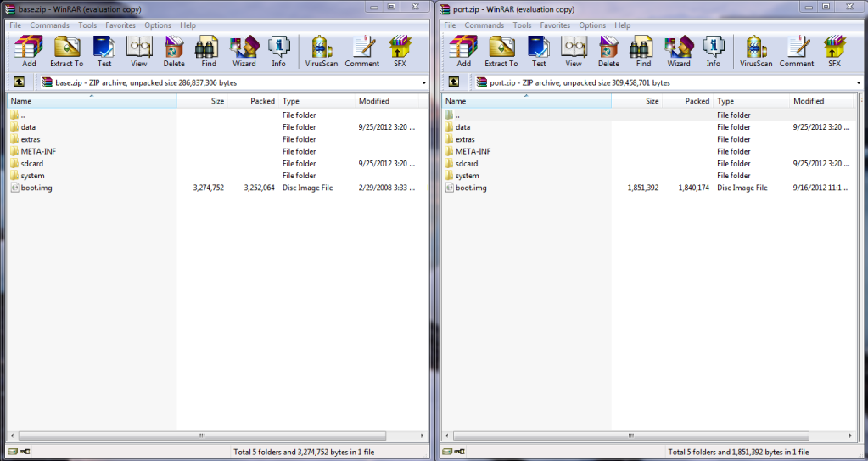This screenshot has height=461, width=868.
Task: Click Find binoculars in port.zip toolbar
Action: pyautogui.click(x=643, y=51)
